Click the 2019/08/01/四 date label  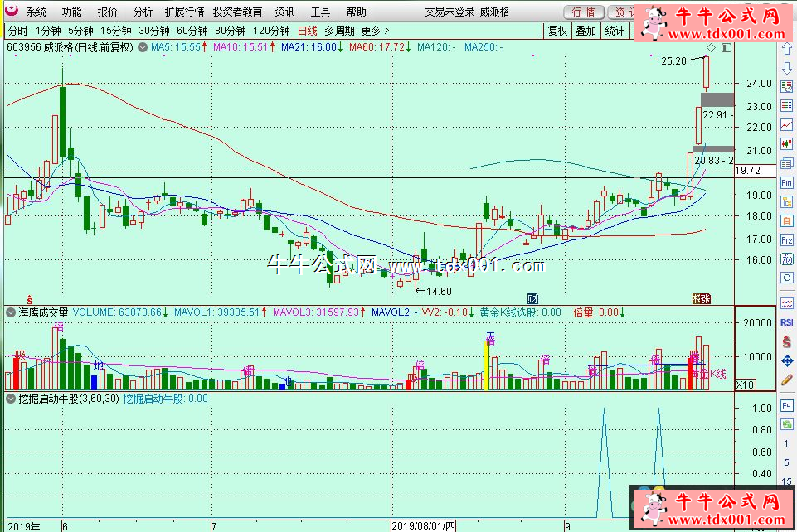(424, 526)
